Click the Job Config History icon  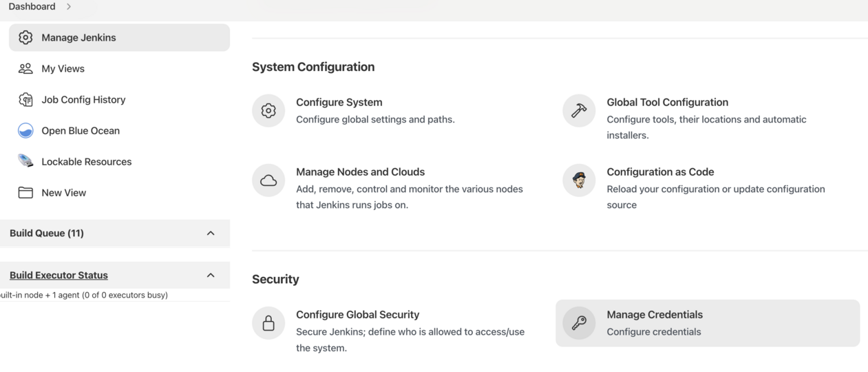click(x=25, y=99)
